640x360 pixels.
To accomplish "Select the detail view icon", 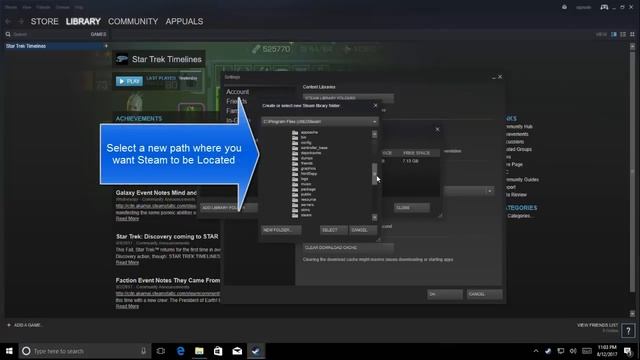I will click(614, 35).
